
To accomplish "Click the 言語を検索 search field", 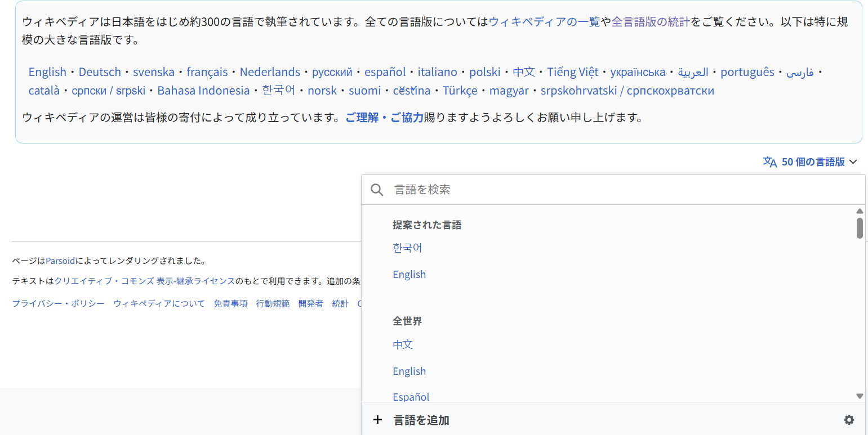I will coord(613,190).
